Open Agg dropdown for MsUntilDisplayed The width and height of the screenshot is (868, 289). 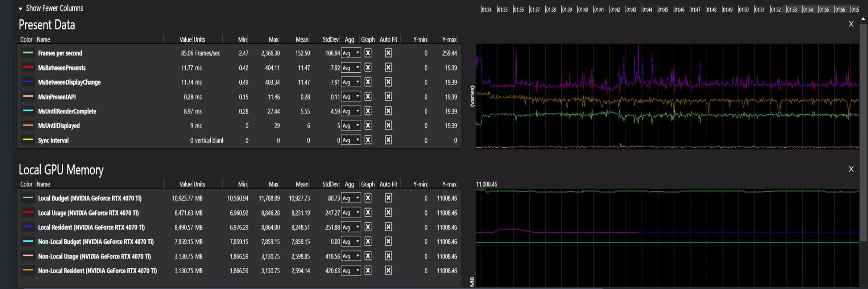[351, 125]
